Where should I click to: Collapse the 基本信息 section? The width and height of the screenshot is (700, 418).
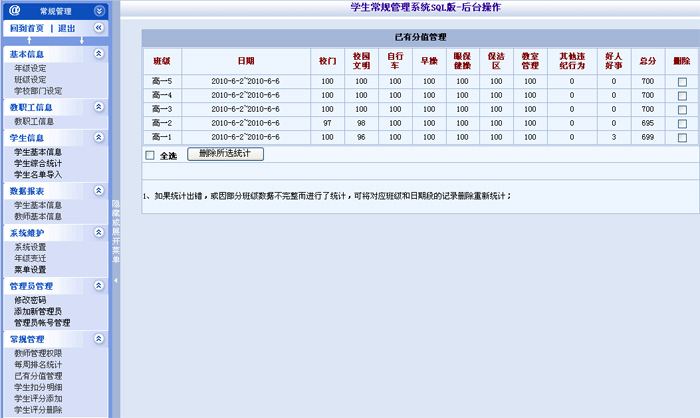[98, 54]
